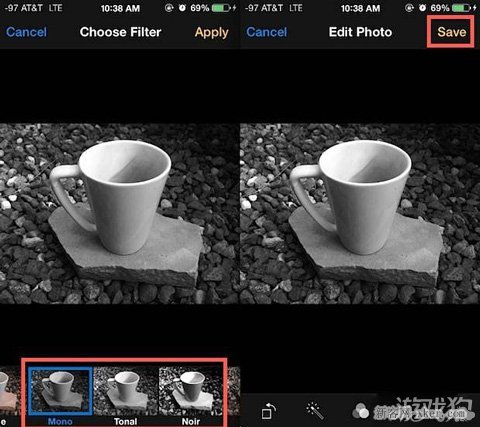Cancel on the Edit Photo screen
The height and width of the screenshot is (427, 480).
267,32
